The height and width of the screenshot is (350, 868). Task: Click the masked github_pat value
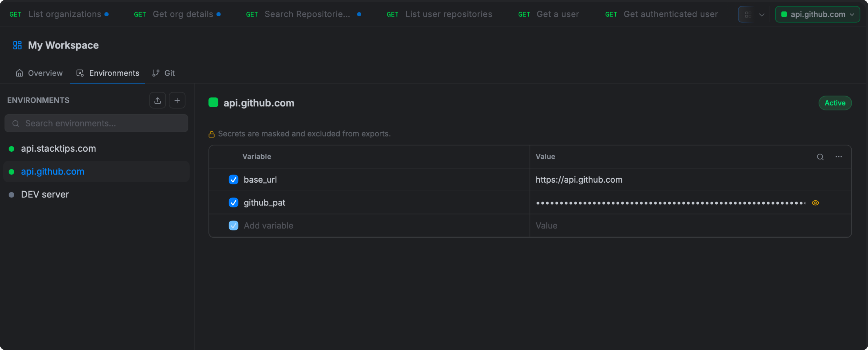point(671,203)
